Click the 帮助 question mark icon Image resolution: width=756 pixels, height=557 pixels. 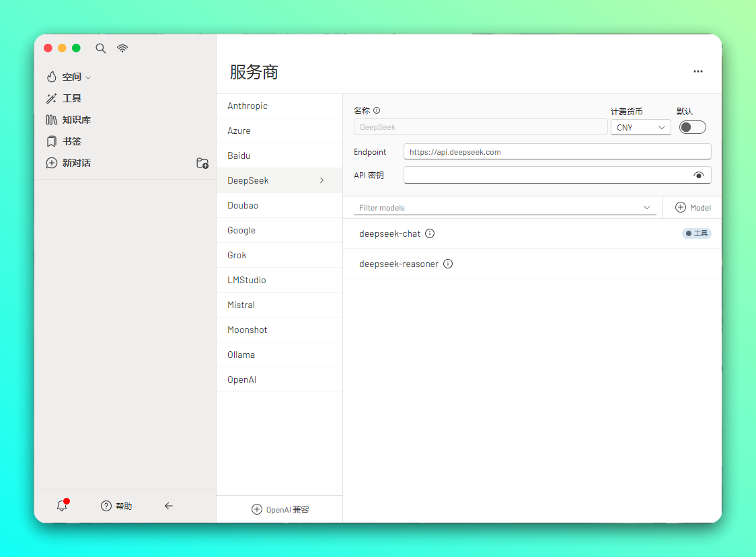106,506
